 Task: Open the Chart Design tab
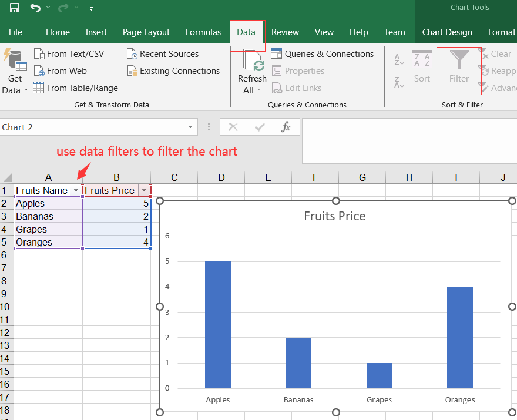tap(446, 32)
